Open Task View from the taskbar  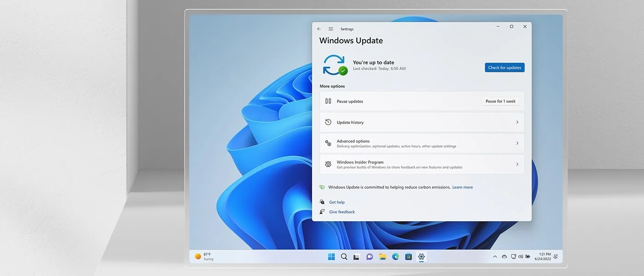356,257
